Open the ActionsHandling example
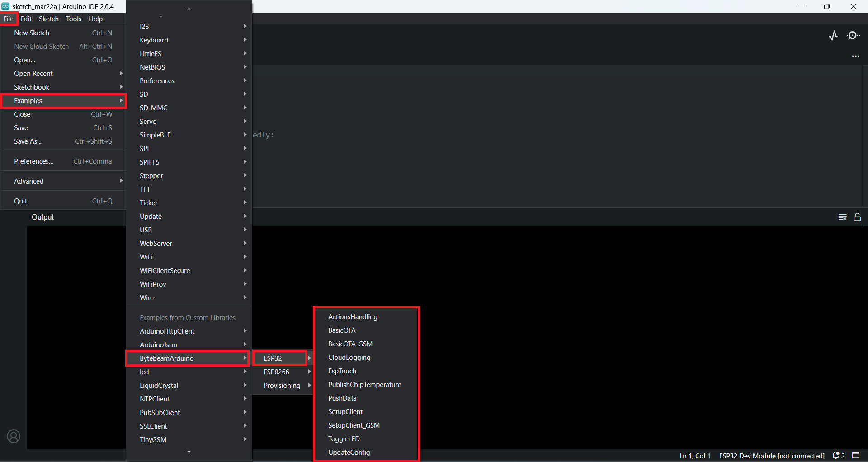The height and width of the screenshot is (462, 868). click(367, 317)
